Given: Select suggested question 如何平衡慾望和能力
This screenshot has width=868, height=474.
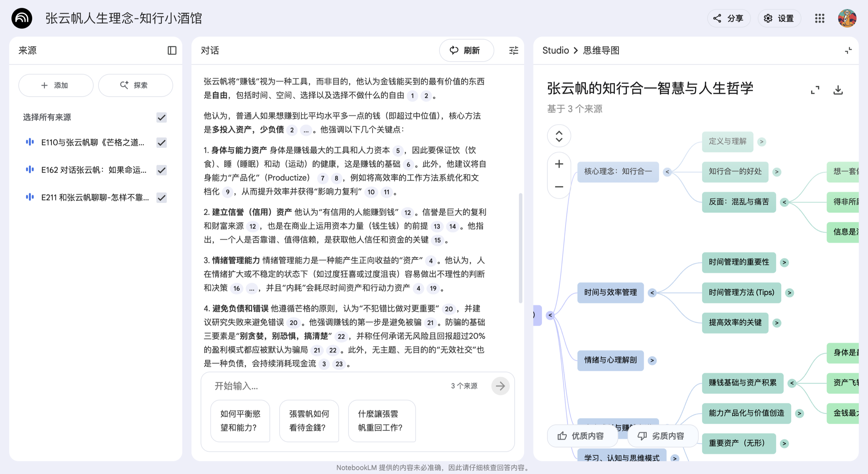Looking at the screenshot, I should (240, 421).
